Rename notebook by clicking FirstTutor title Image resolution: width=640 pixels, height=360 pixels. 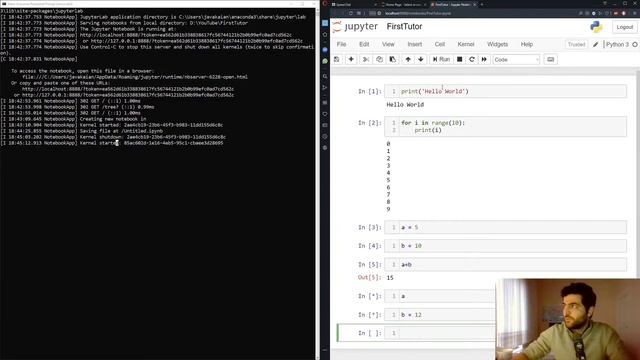click(404, 27)
